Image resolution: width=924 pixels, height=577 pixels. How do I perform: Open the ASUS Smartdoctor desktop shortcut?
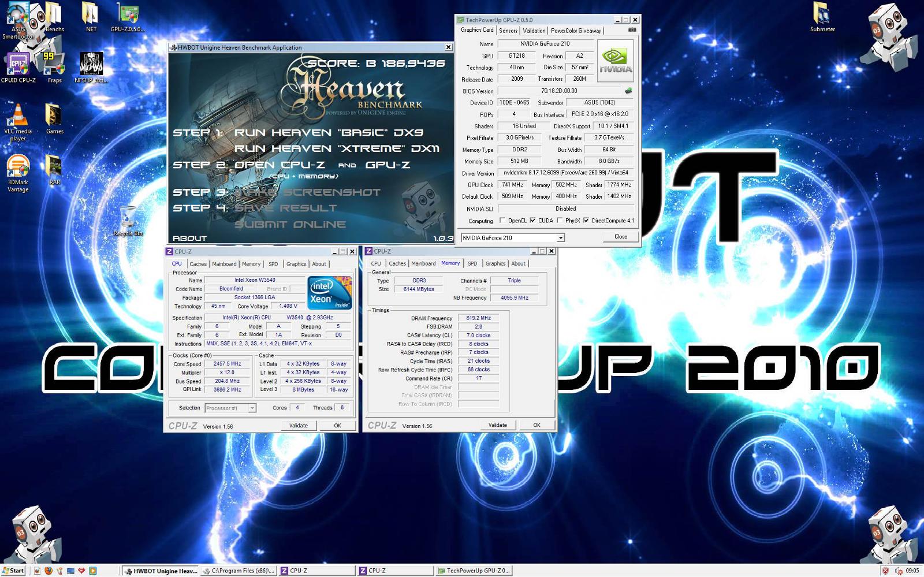[17, 20]
